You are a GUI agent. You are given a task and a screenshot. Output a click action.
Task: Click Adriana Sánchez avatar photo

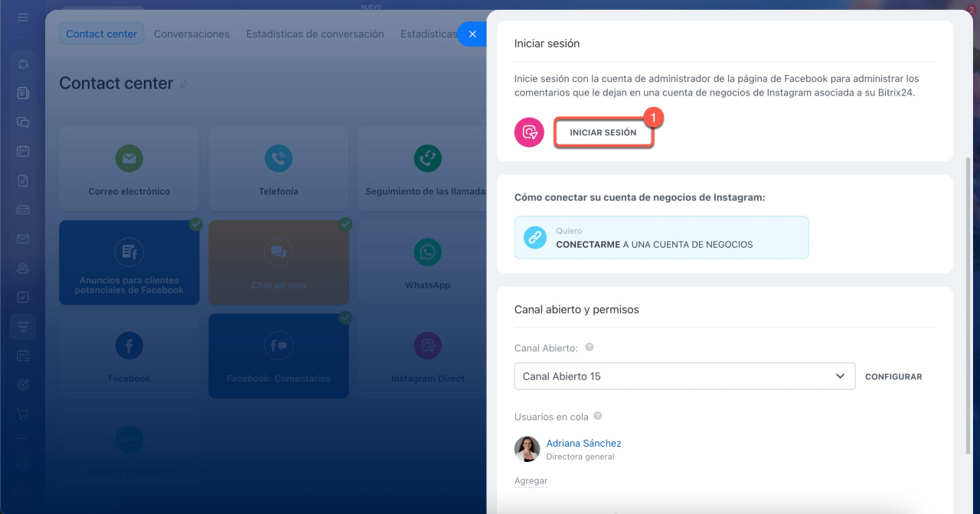[x=527, y=449]
